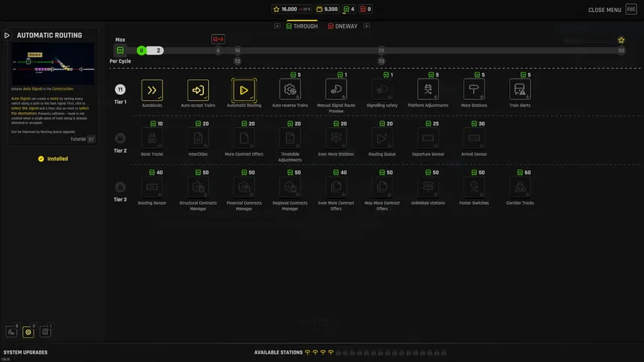Image resolution: width=644 pixels, height=362 pixels.
Task: Switch to the THROUGH tab
Action: click(x=302, y=26)
